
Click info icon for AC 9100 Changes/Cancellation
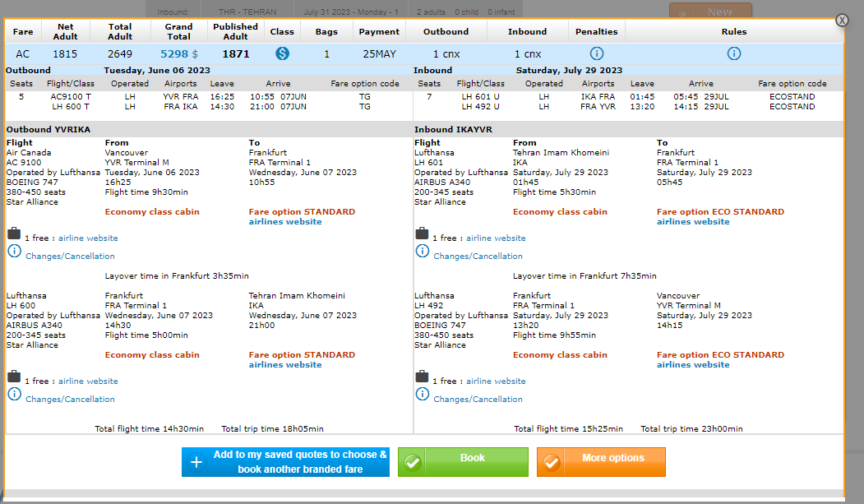[x=15, y=251]
